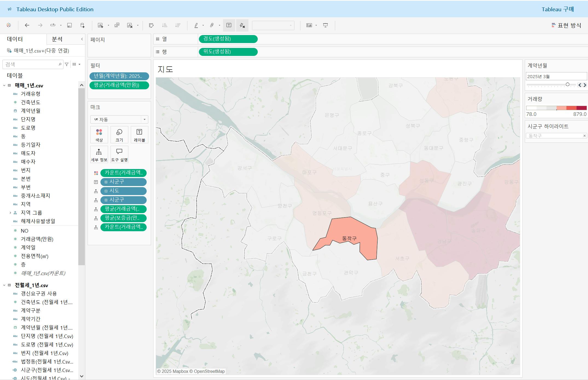Clear the 동작구 highlight selection
This screenshot has height=380, width=588.
584,136
